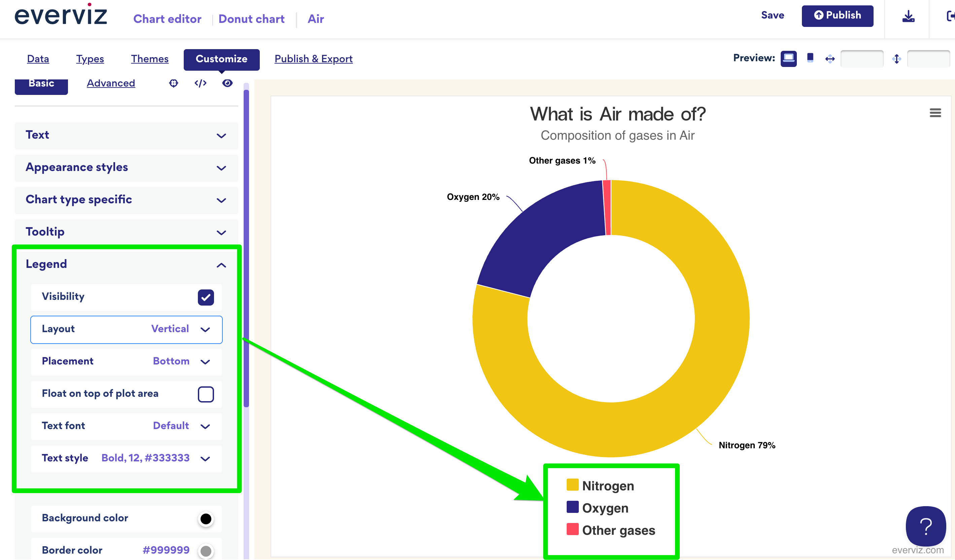Open the Background color black swatch
The image size is (955, 560).
[206, 519]
